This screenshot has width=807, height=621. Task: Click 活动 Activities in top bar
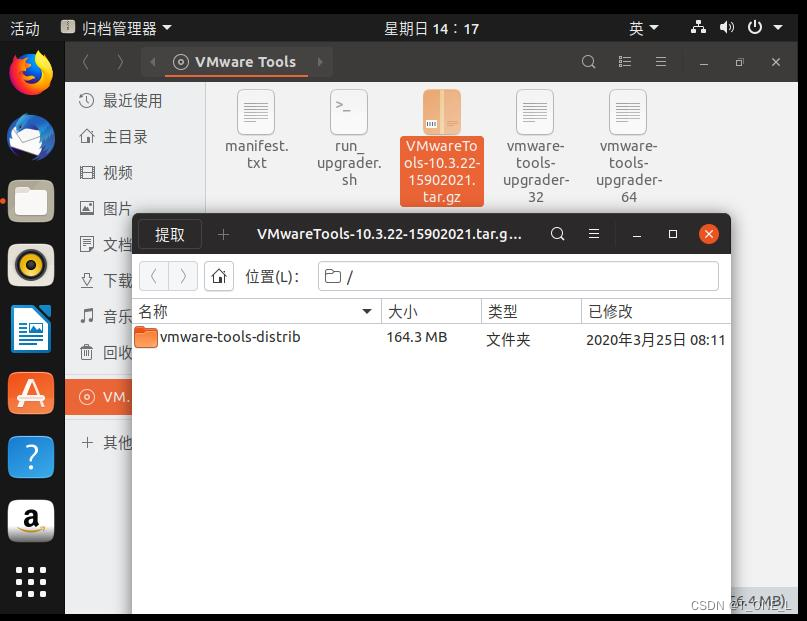click(25, 28)
